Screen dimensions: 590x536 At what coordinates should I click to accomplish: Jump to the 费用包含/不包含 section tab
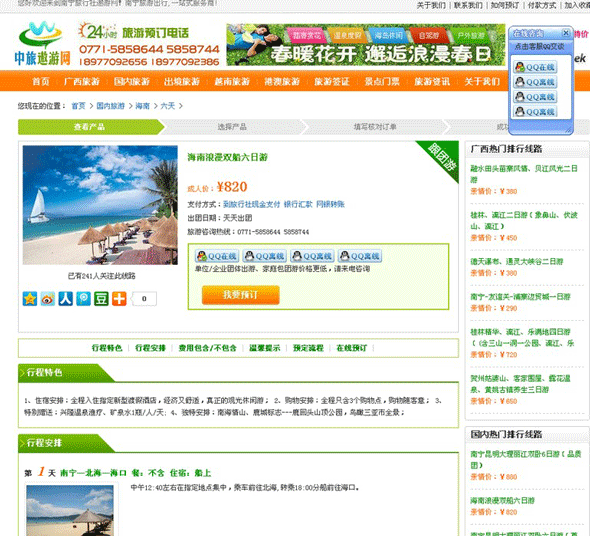(x=207, y=348)
